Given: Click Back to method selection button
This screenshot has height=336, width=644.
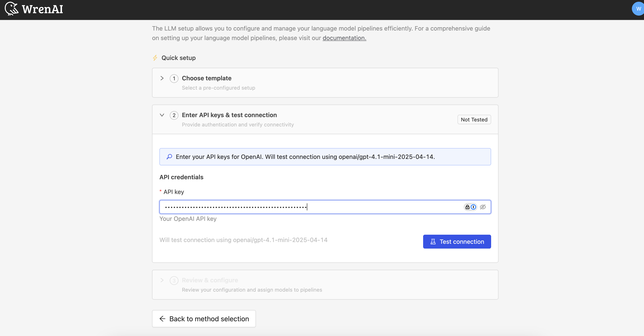Looking at the screenshot, I should (204, 318).
